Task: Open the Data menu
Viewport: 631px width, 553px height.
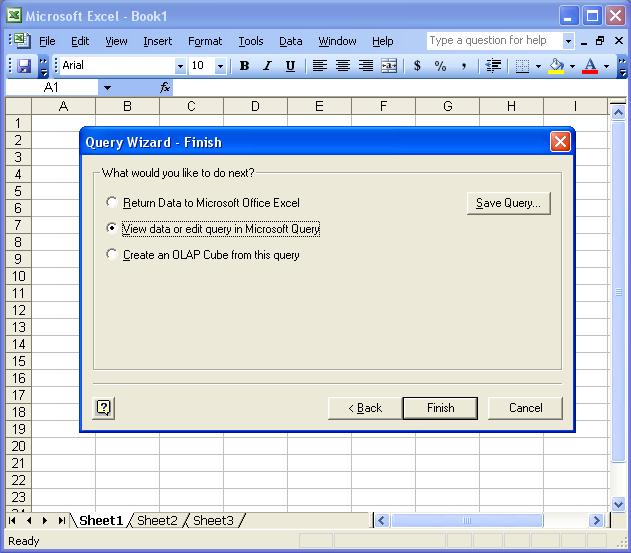Action: click(x=291, y=41)
